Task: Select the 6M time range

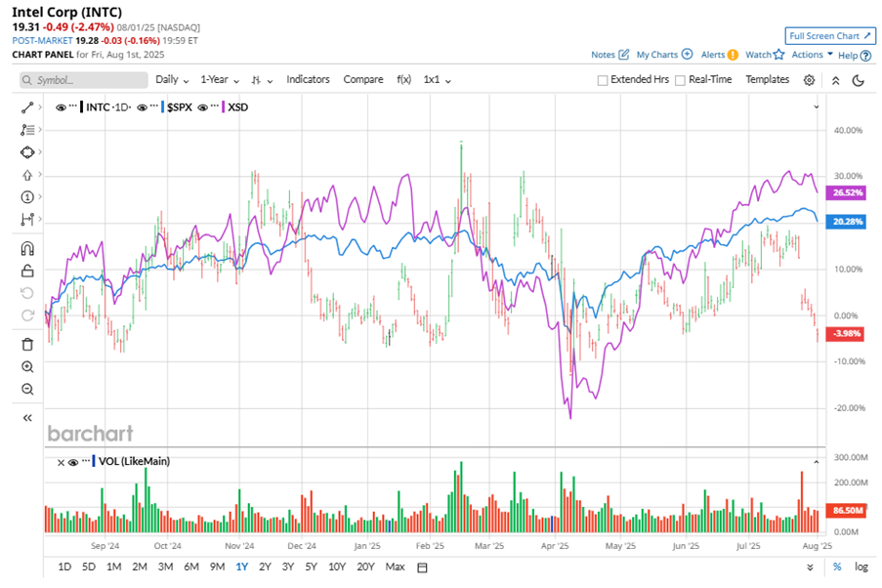Action: tap(191, 567)
